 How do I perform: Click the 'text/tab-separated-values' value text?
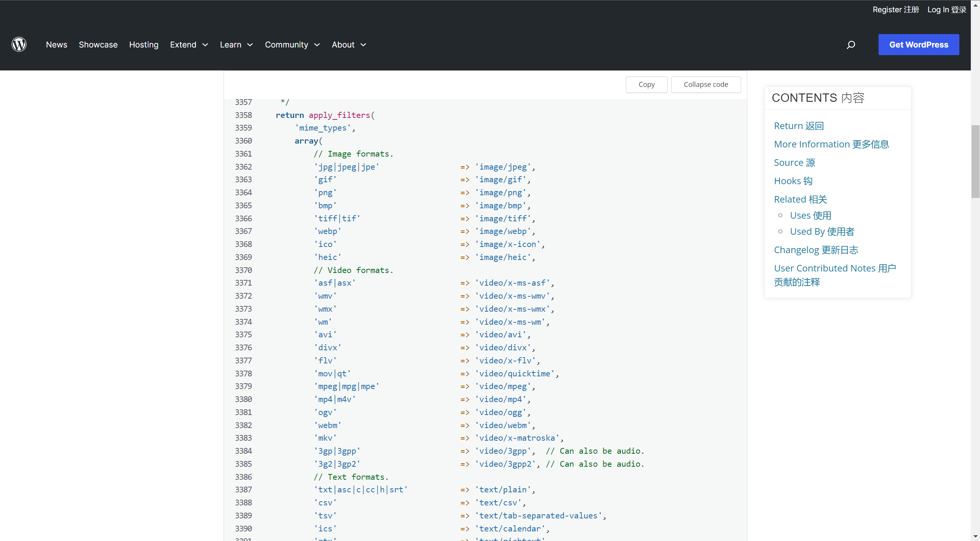(538, 516)
